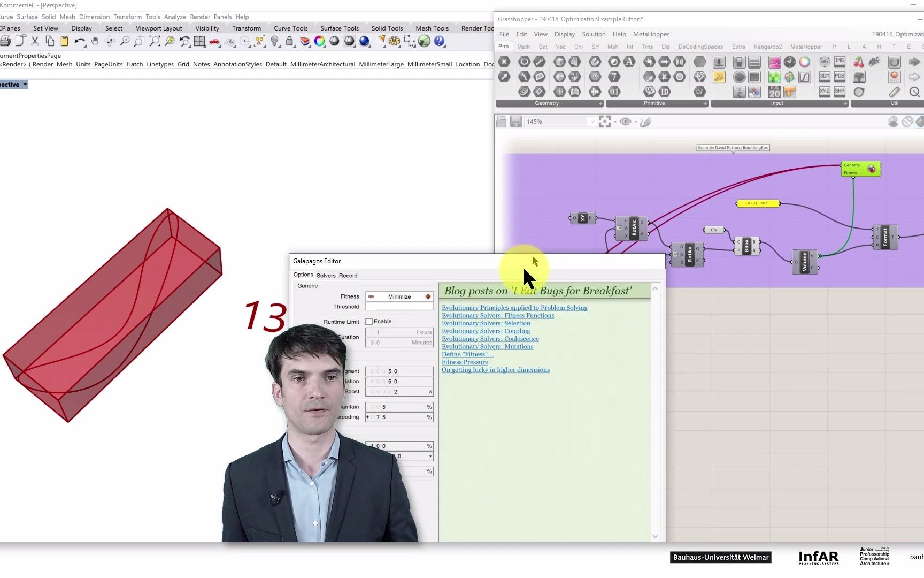Screen dimensions: 924x578
Task: Click the IMG import component icon
Action: [840, 62]
